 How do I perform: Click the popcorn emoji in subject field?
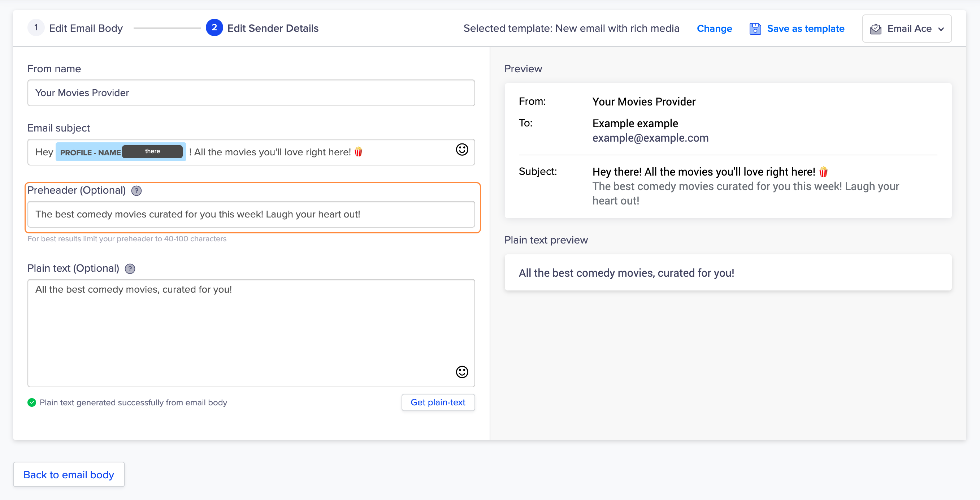[358, 152]
